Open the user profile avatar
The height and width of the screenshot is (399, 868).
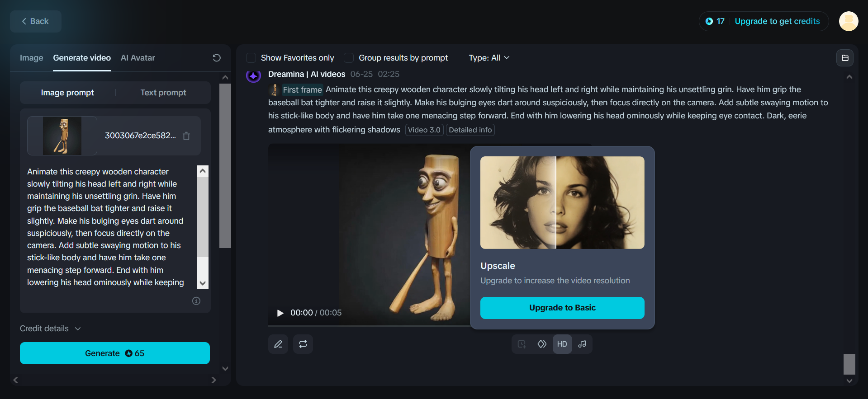[849, 21]
